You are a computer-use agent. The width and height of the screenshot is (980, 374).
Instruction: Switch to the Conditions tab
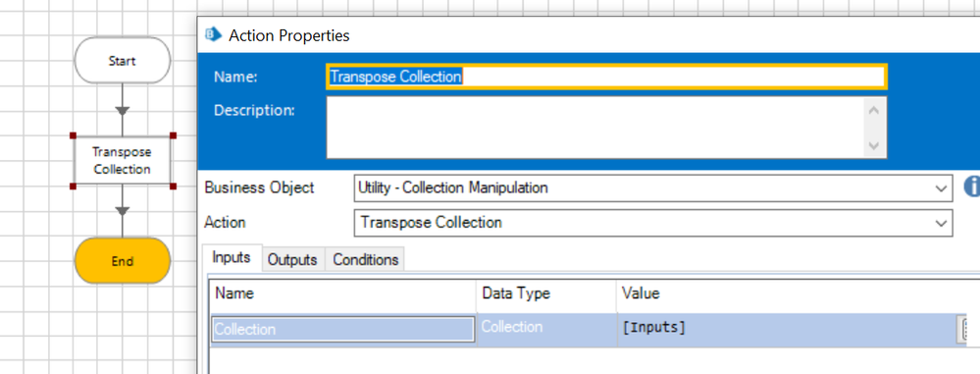[x=365, y=259]
